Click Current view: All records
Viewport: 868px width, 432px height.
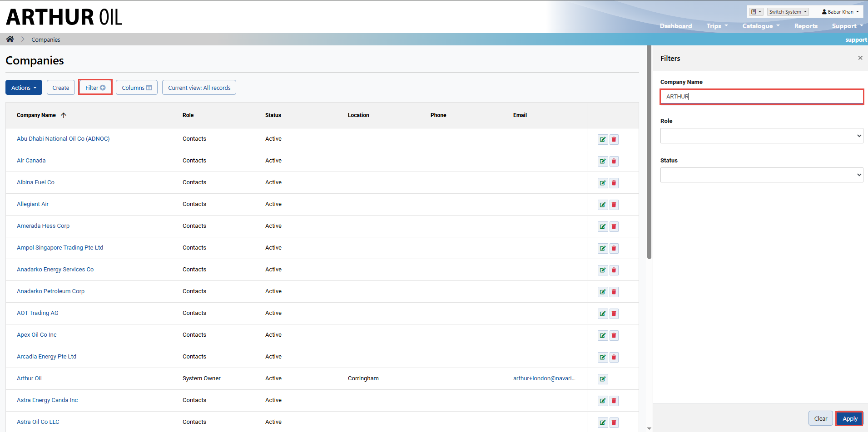pyautogui.click(x=199, y=88)
